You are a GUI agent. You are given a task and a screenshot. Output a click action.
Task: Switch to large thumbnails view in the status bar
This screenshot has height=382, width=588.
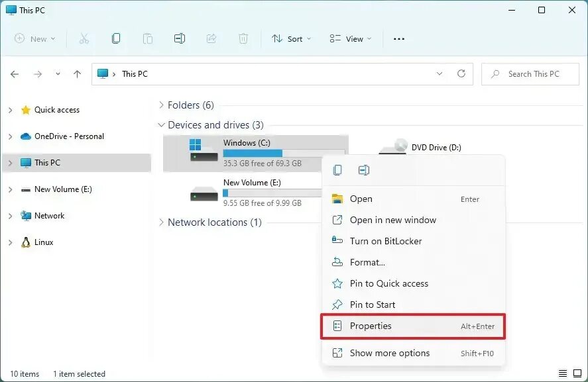pyautogui.click(x=577, y=373)
